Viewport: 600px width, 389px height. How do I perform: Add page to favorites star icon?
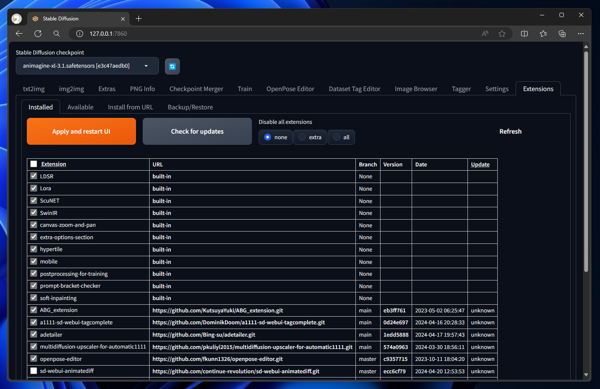coord(502,34)
